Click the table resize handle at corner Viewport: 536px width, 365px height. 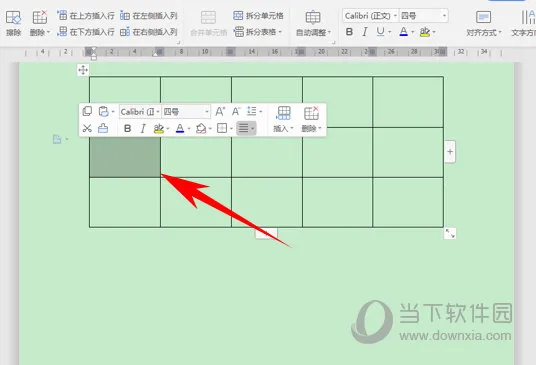coord(450,234)
